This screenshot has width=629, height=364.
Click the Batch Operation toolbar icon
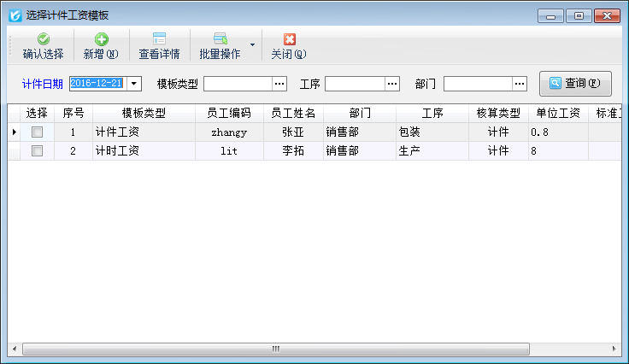tap(220, 39)
